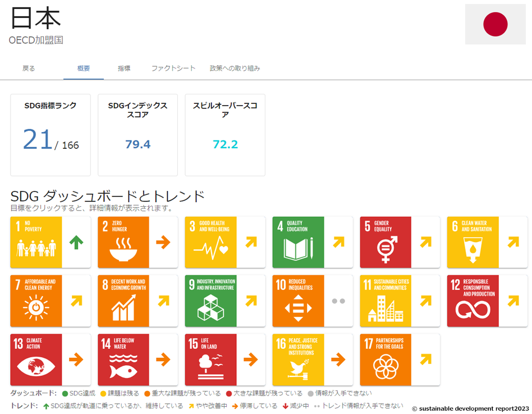Click the スピルオーバースコア 72.2 card
The height and width of the screenshot is (414, 532).
click(225, 135)
